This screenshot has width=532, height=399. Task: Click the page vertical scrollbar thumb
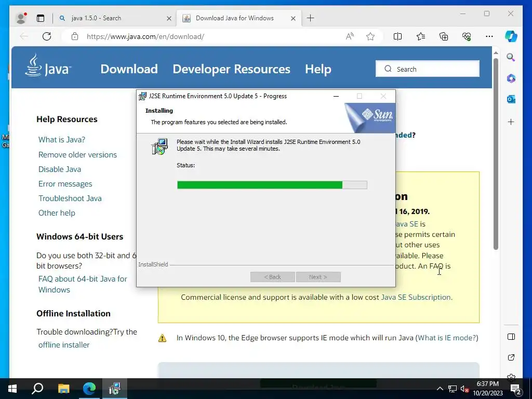pyautogui.click(x=496, y=154)
